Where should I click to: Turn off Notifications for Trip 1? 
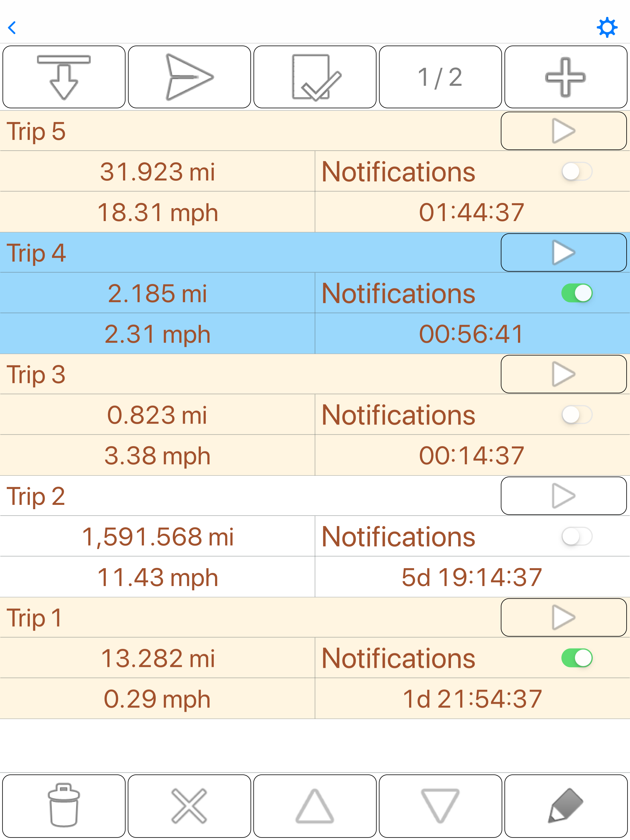pyautogui.click(x=576, y=658)
